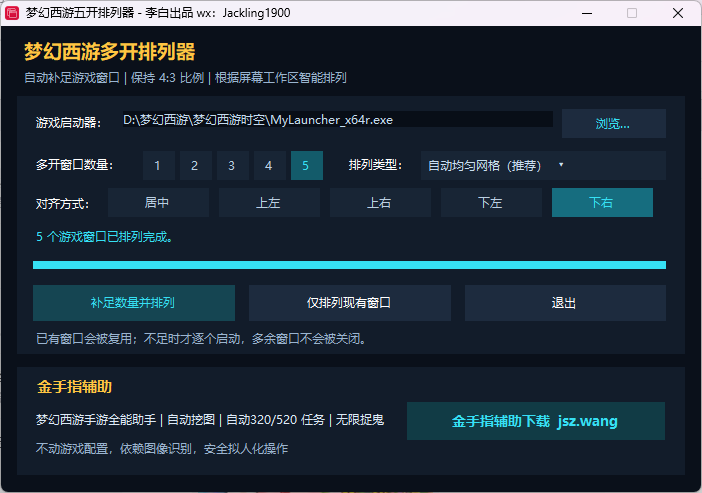
Task: Click the game launcher path field
Action: pos(338,120)
